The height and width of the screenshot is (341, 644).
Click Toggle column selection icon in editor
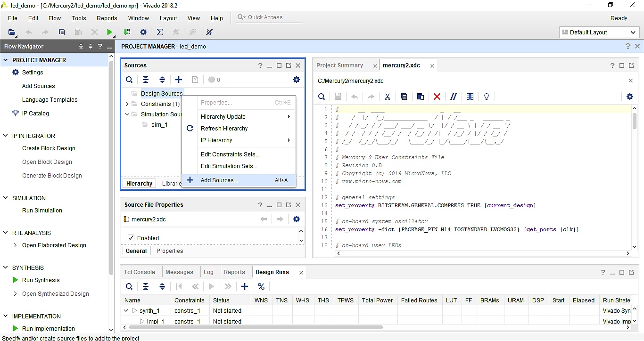470,97
